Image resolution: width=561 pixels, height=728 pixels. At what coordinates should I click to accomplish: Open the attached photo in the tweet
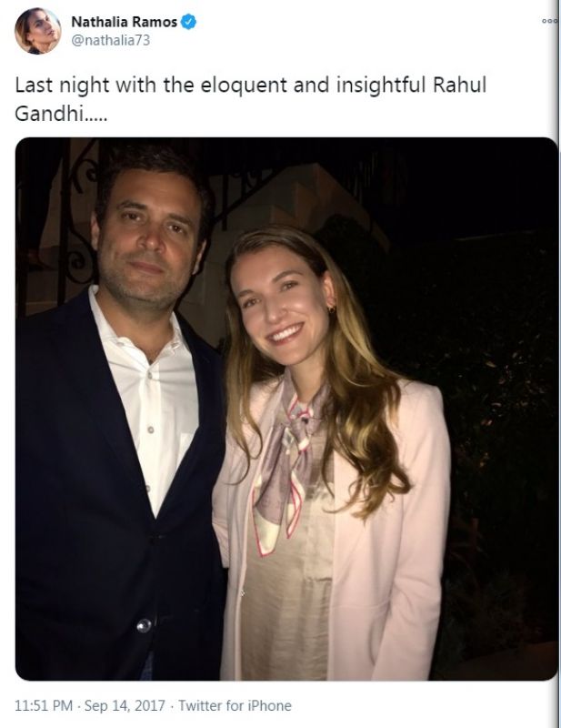click(x=286, y=409)
